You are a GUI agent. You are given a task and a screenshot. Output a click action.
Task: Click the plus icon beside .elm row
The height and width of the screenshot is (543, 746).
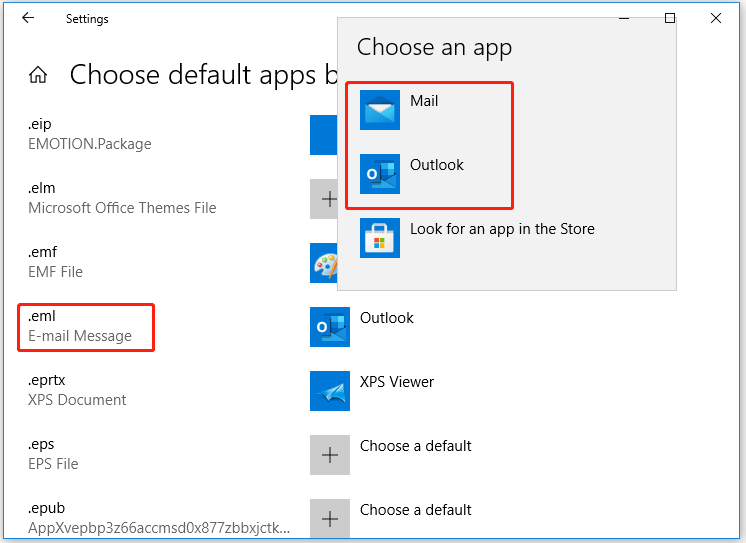tap(324, 199)
